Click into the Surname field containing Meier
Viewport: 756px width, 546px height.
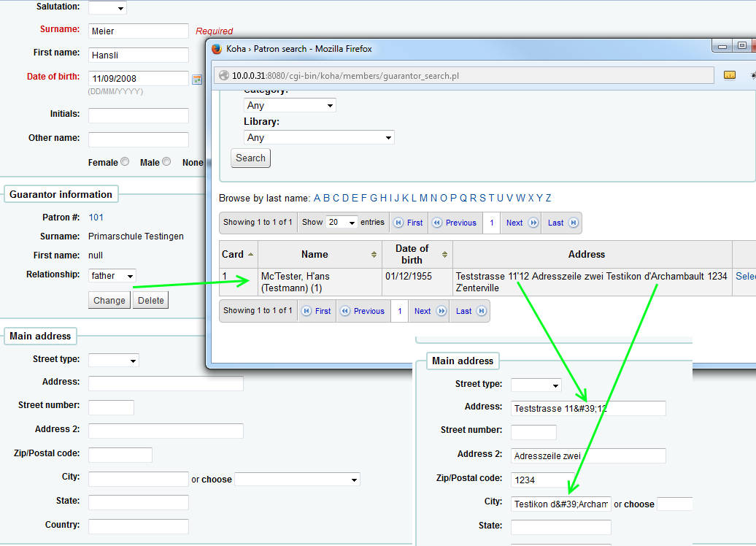click(138, 31)
